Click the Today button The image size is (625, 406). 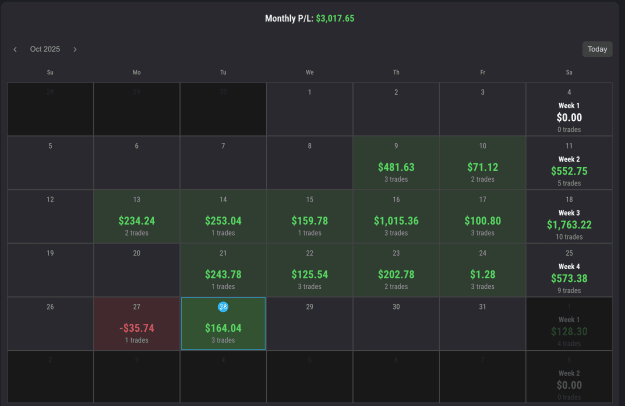point(597,49)
